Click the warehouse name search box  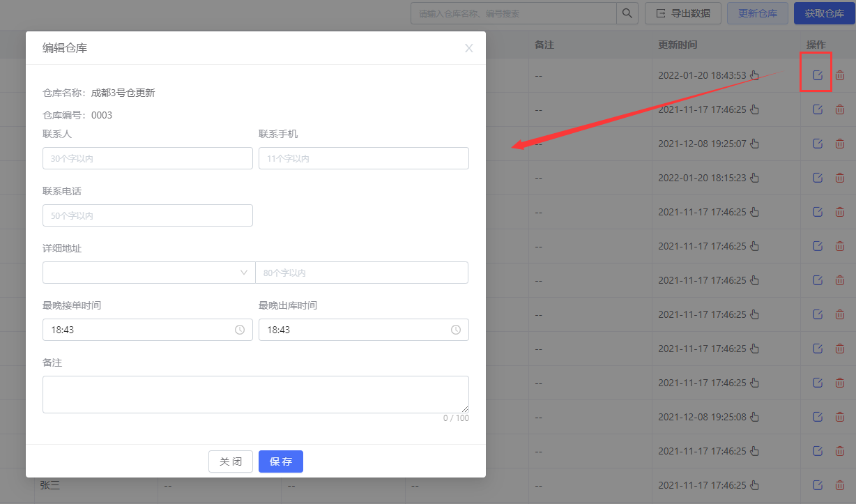[514, 13]
